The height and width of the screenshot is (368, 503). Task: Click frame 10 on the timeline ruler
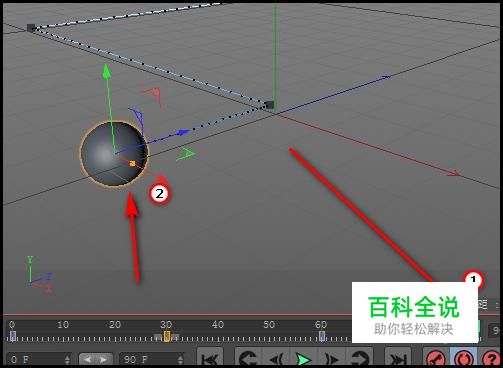[x=63, y=324]
